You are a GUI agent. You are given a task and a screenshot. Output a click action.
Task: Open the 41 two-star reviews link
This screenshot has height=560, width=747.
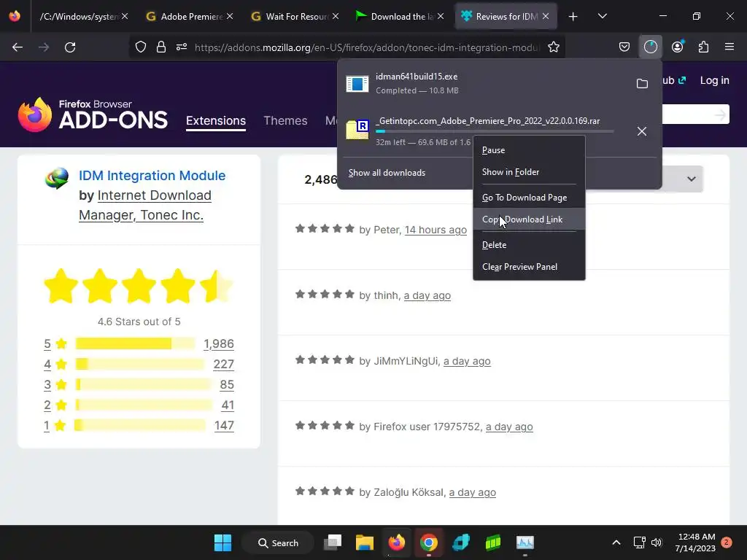click(x=228, y=405)
